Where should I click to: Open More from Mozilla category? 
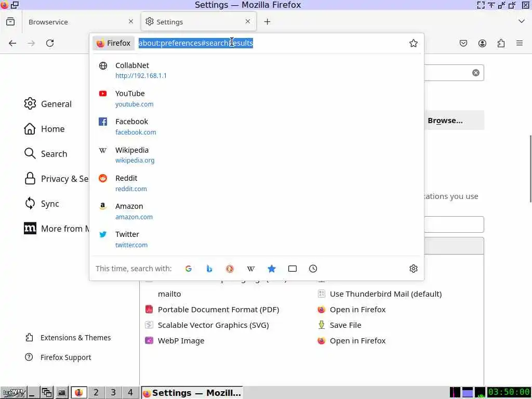(56, 229)
